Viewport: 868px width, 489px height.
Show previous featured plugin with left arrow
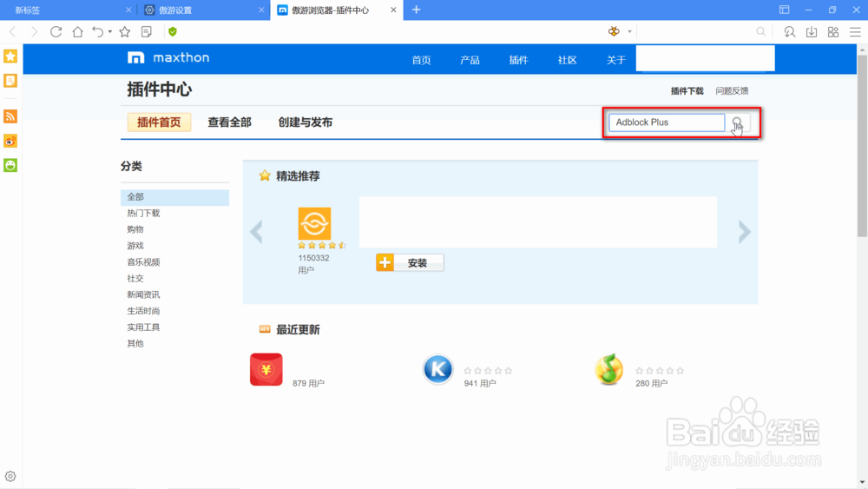click(256, 232)
